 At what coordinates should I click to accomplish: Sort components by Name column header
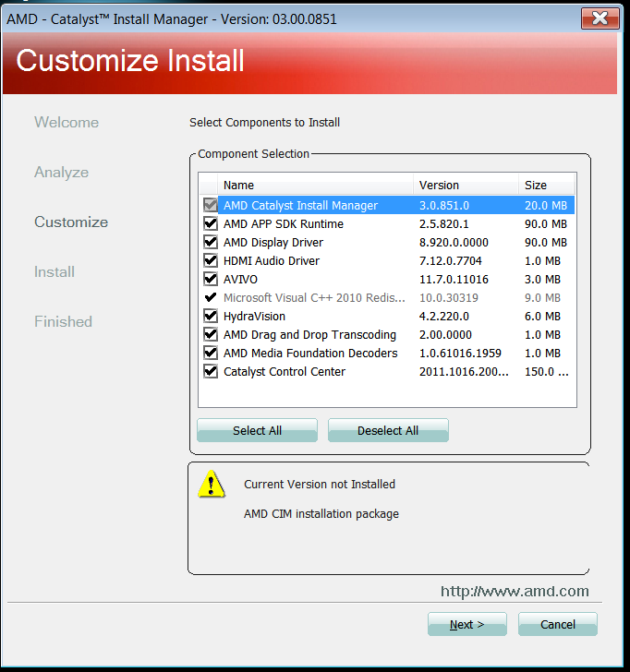pyautogui.click(x=316, y=186)
